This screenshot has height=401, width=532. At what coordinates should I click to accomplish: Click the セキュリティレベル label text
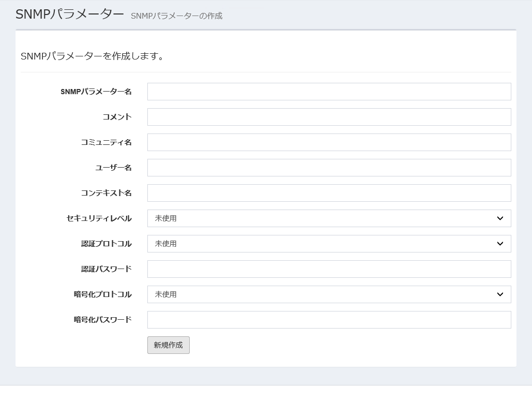(x=99, y=218)
